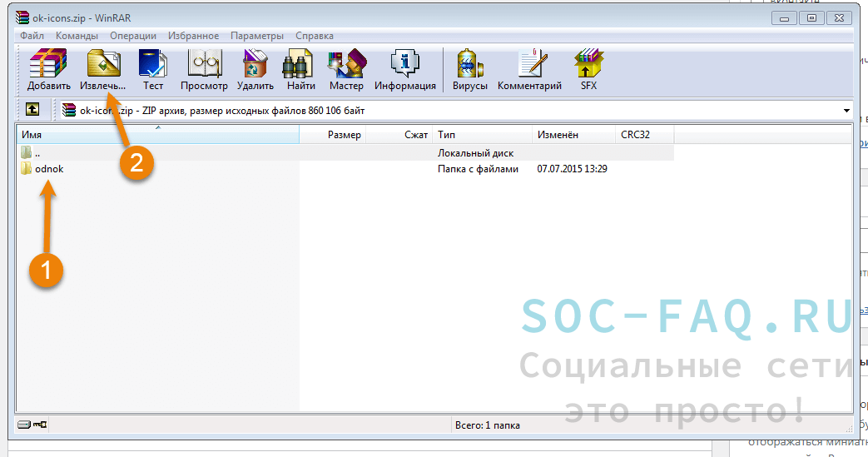The image size is (868, 457).
Task: Sort by Сжат column header
Action: pyautogui.click(x=399, y=135)
